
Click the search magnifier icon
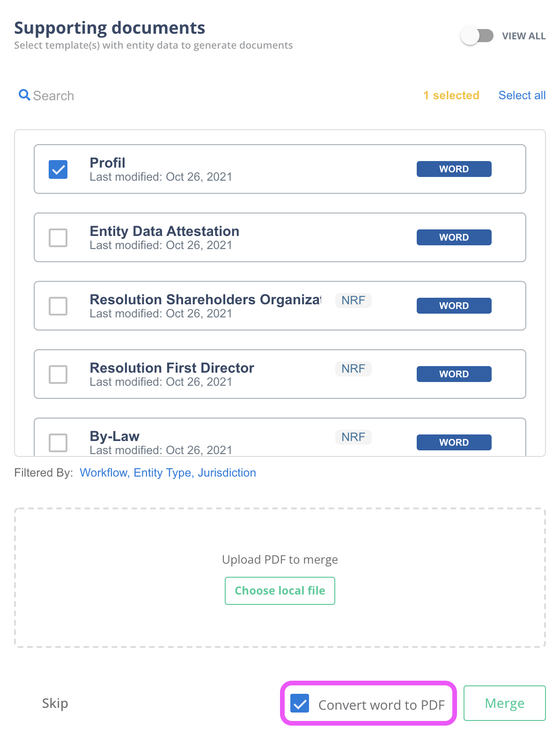pos(24,95)
